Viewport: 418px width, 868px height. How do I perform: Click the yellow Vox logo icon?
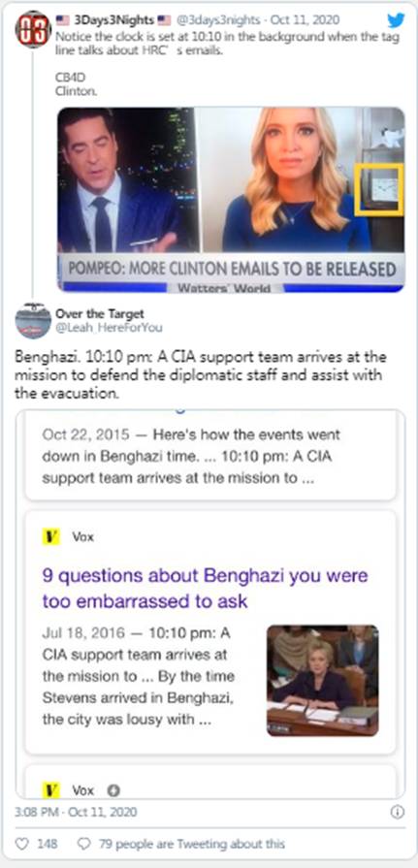tap(51, 537)
